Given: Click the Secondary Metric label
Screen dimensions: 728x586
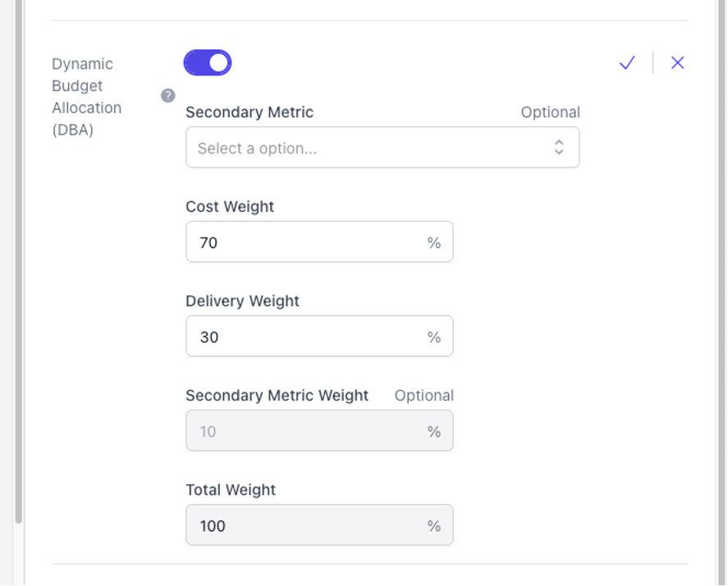Looking at the screenshot, I should click(250, 112).
